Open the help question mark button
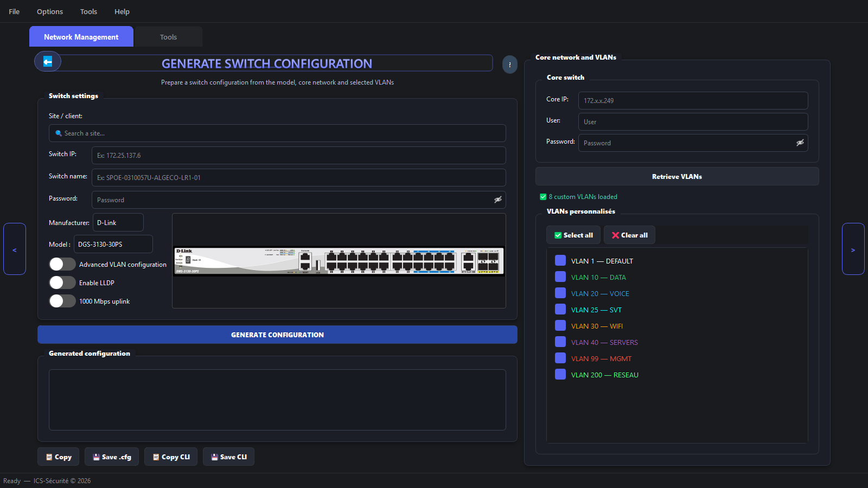 [509, 65]
